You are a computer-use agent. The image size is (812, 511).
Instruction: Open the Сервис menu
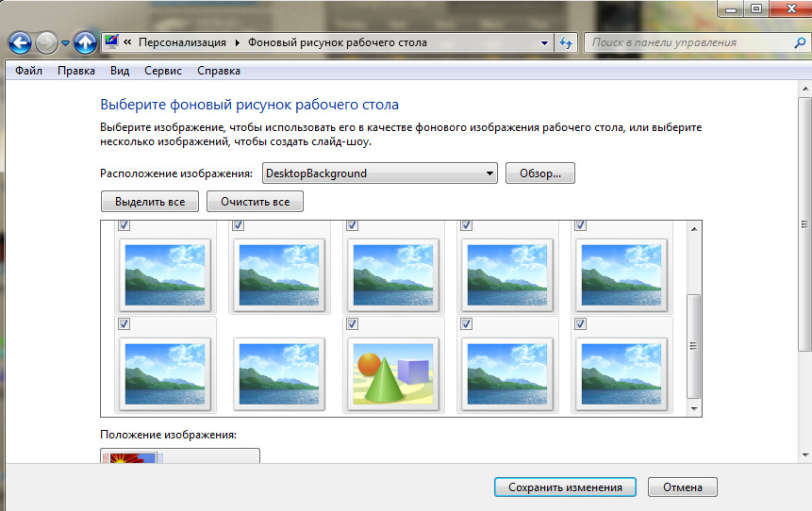[x=163, y=71]
